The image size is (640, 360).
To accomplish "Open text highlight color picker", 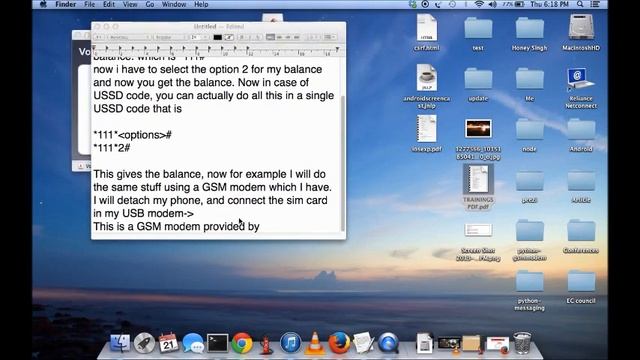I will point(229,37).
